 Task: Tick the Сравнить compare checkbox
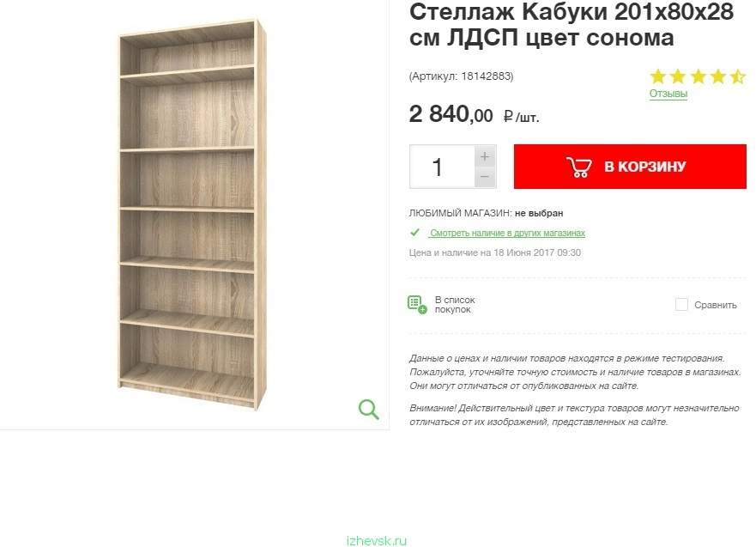(x=681, y=304)
